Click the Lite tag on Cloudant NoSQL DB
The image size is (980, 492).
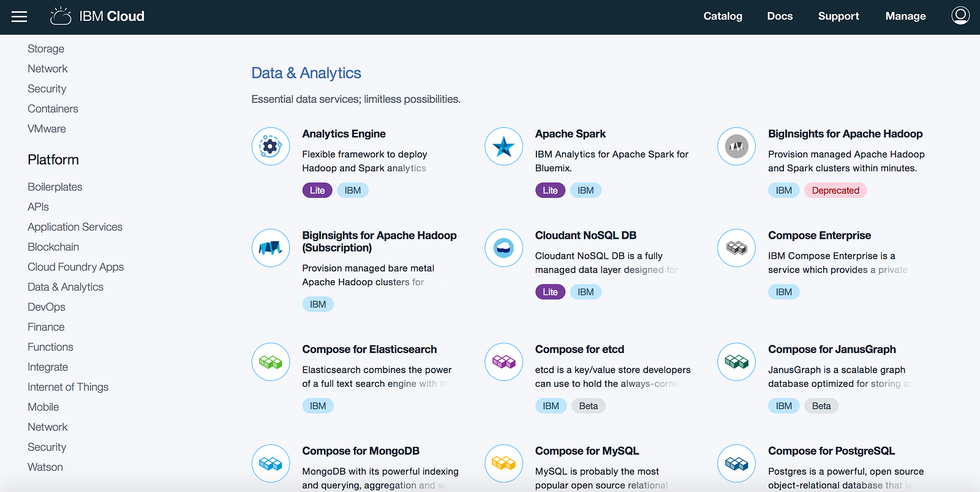pos(550,292)
